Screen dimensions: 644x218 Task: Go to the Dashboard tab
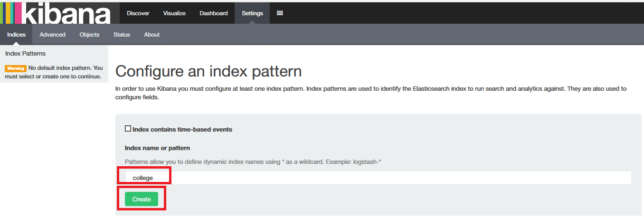click(214, 13)
